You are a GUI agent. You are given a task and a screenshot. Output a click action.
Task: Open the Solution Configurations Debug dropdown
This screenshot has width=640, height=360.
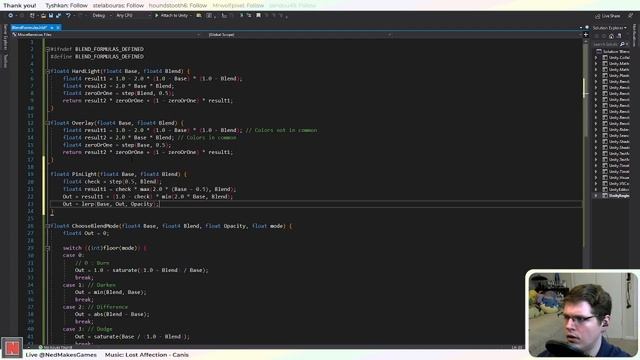click(102, 16)
